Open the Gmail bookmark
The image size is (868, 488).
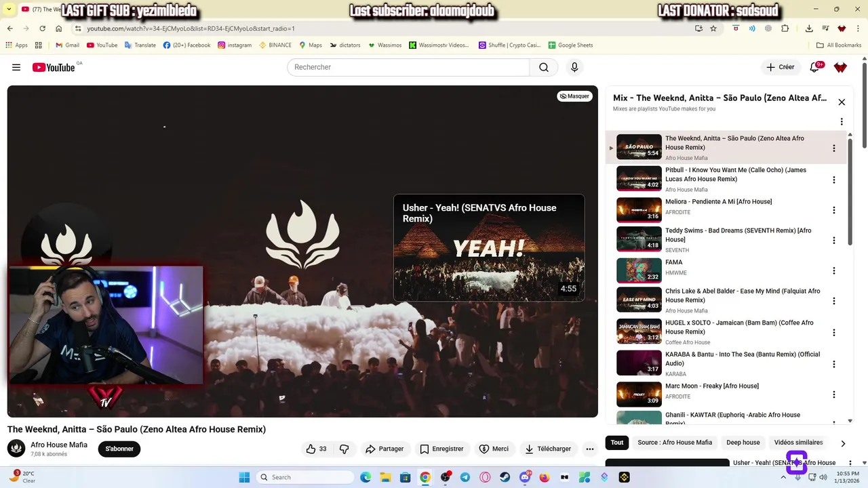67,45
